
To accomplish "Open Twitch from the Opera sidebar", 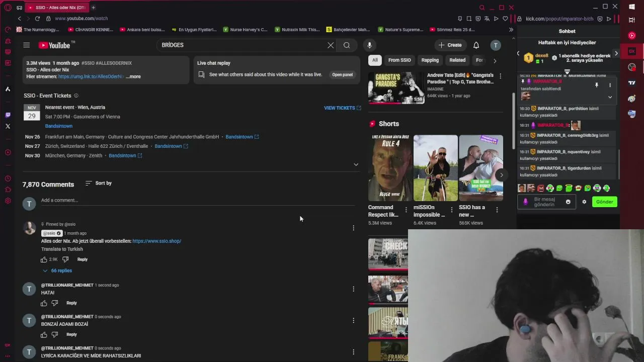I will click(8, 115).
